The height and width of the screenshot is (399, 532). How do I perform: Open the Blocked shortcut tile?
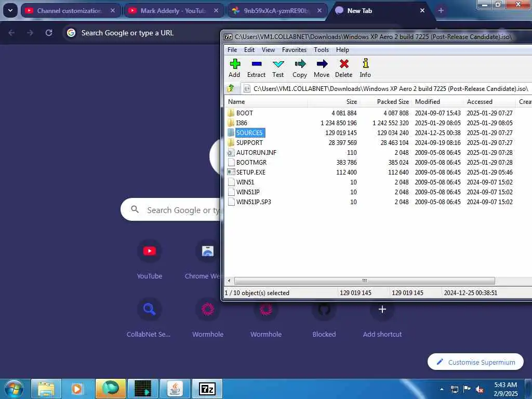click(324, 317)
